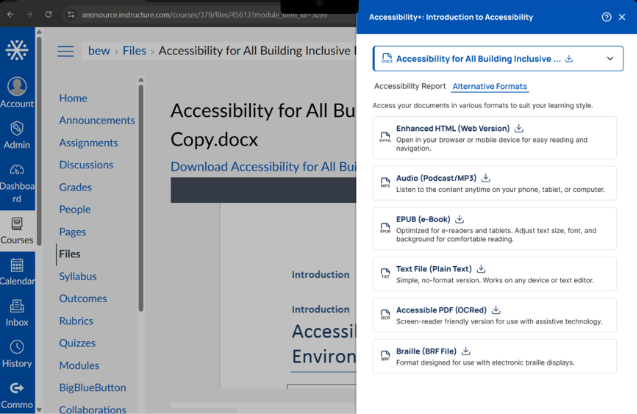Select Files in course navigation
The height and width of the screenshot is (414, 637).
[x=69, y=254]
